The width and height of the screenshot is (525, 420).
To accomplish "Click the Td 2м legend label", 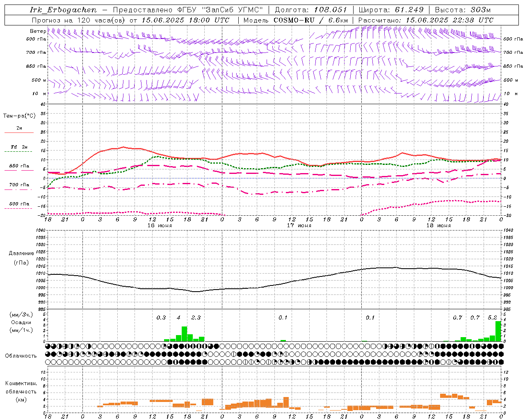I will [x=19, y=146].
